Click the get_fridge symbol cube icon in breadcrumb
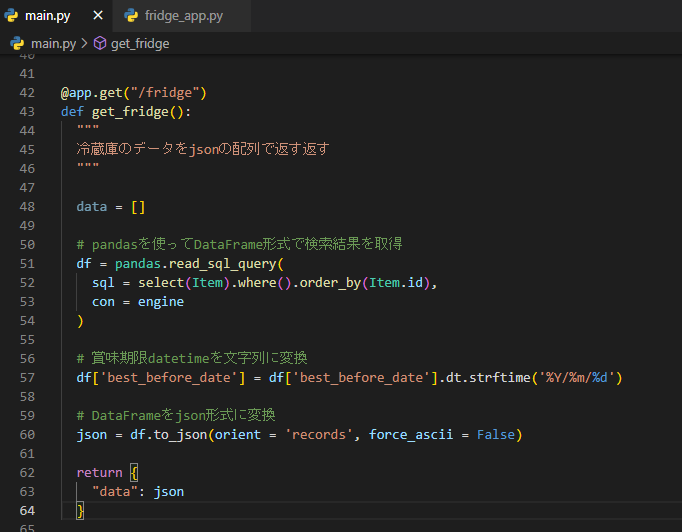 click(100, 43)
